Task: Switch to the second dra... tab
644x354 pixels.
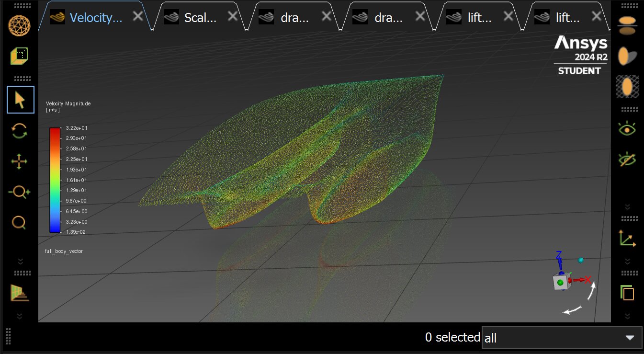Action: click(x=388, y=18)
